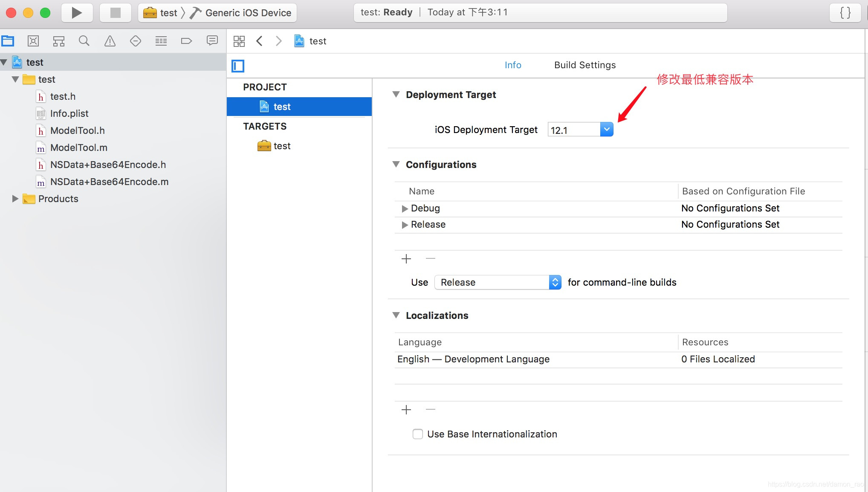The image size is (868, 492).
Task: Hide the project and targets list
Action: tap(238, 66)
